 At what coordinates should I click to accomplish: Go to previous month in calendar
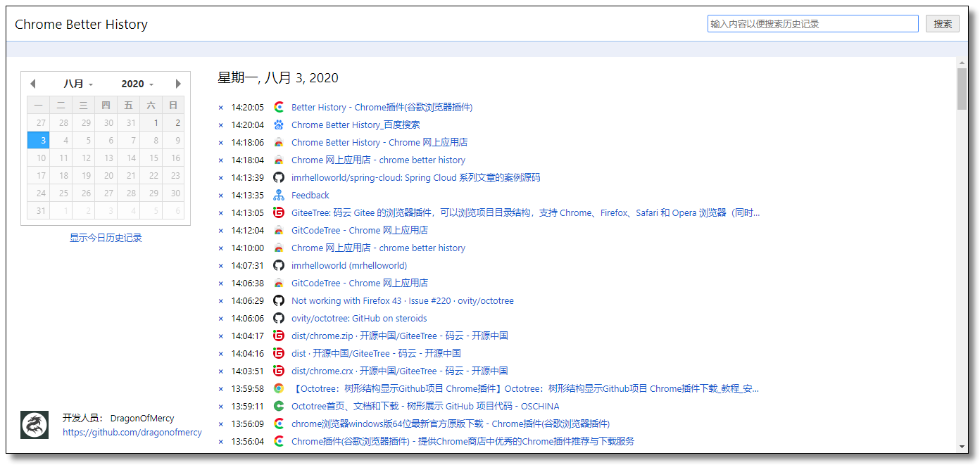point(32,84)
